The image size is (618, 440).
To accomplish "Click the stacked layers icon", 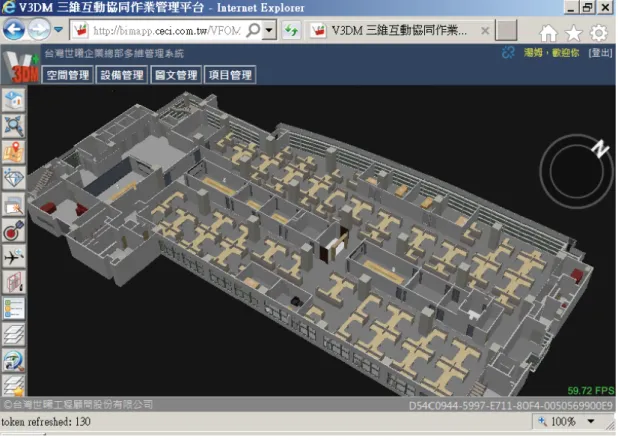I will pyautogui.click(x=14, y=334).
